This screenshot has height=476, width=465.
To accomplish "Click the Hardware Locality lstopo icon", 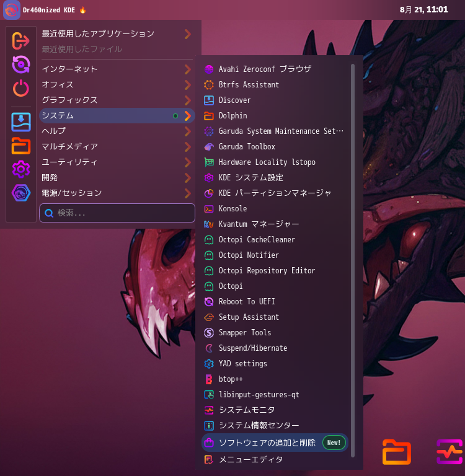I will (209, 162).
